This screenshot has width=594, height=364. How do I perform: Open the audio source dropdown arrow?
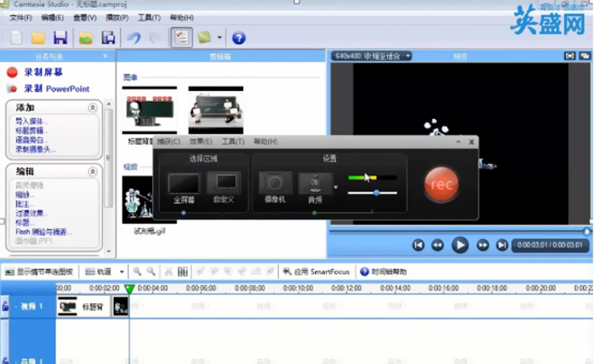pyautogui.click(x=336, y=188)
